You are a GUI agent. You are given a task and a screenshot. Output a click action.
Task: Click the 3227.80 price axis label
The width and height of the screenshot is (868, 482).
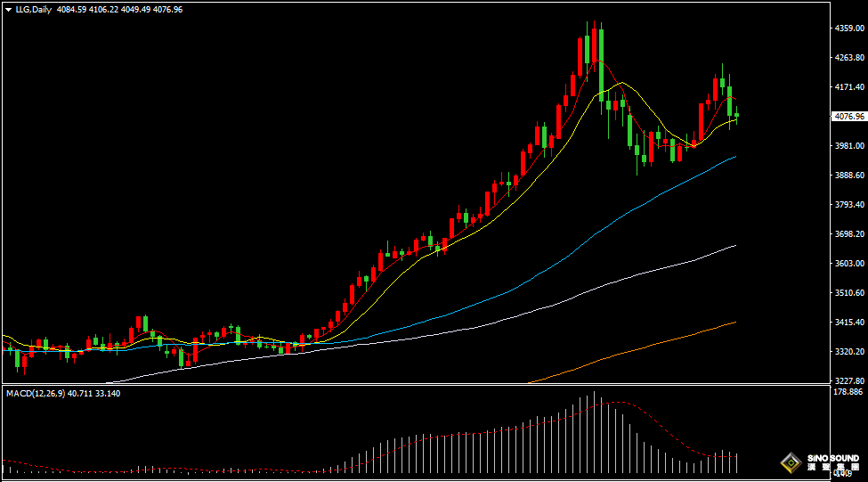click(x=849, y=380)
